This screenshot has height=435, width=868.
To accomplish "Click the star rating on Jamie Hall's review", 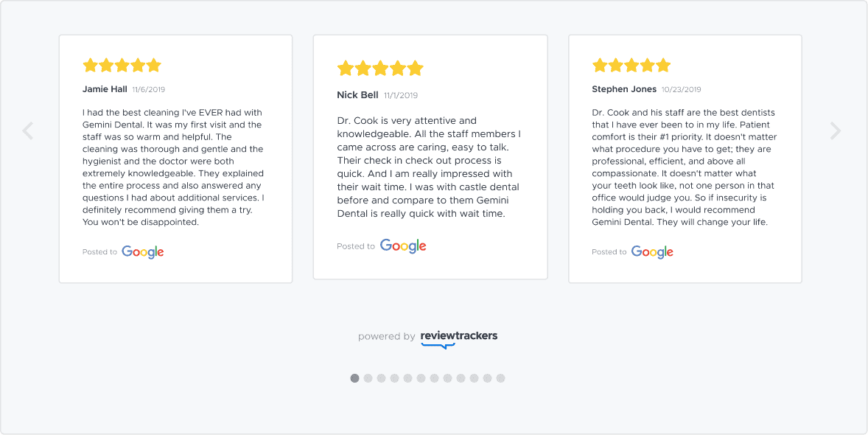I will [x=122, y=66].
